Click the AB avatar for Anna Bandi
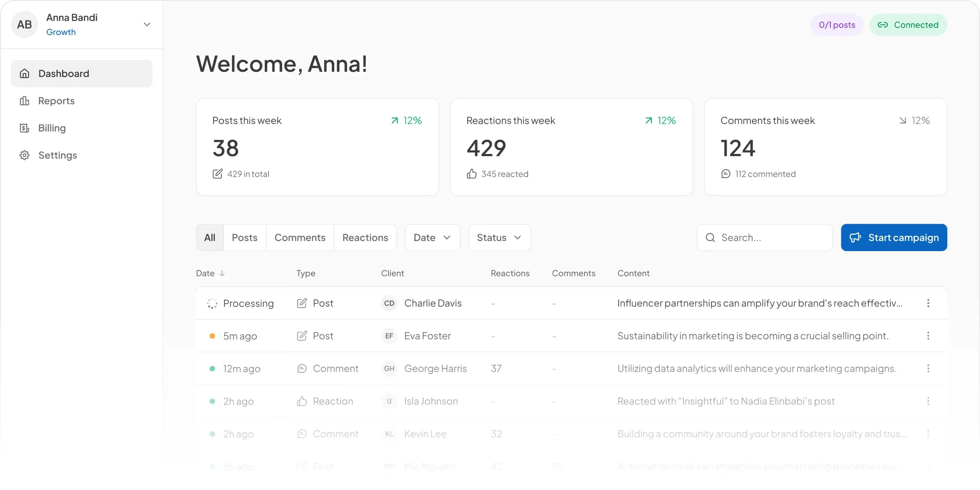 tap(24, 24)
